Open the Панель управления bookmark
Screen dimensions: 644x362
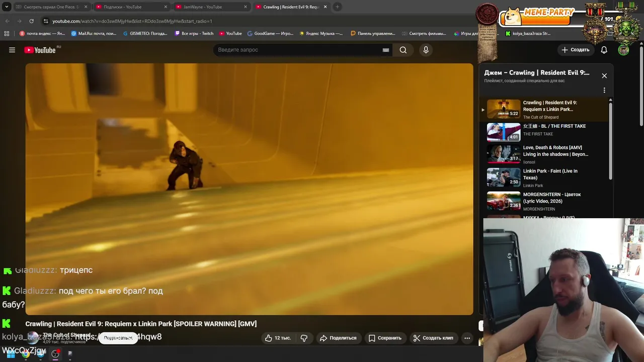point(373,34)
